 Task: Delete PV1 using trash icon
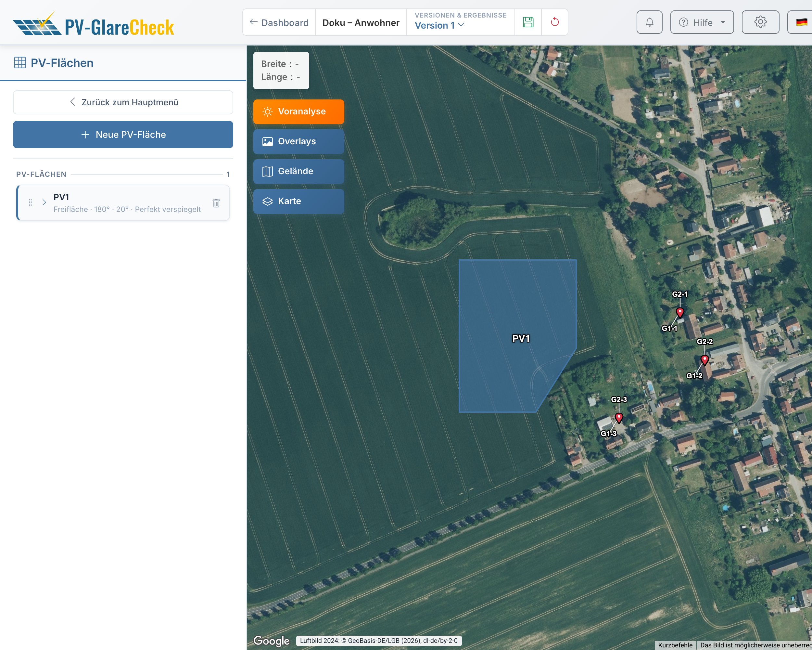point(216,203)
